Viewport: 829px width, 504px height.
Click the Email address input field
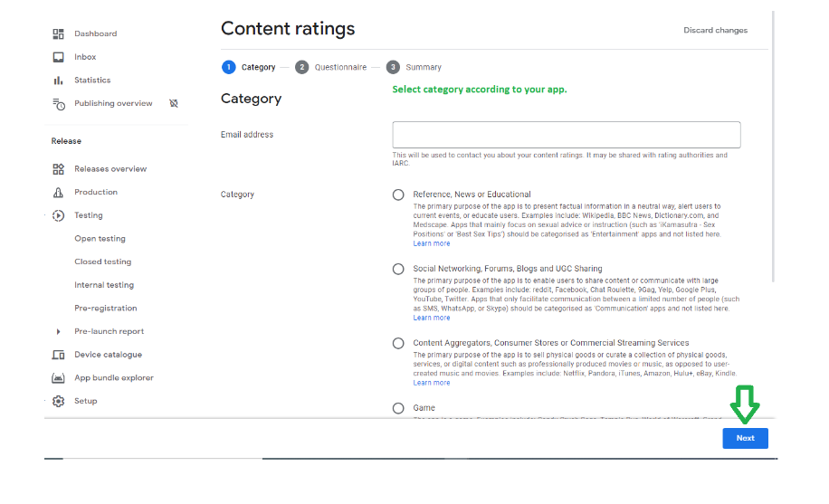click(567, 135)
